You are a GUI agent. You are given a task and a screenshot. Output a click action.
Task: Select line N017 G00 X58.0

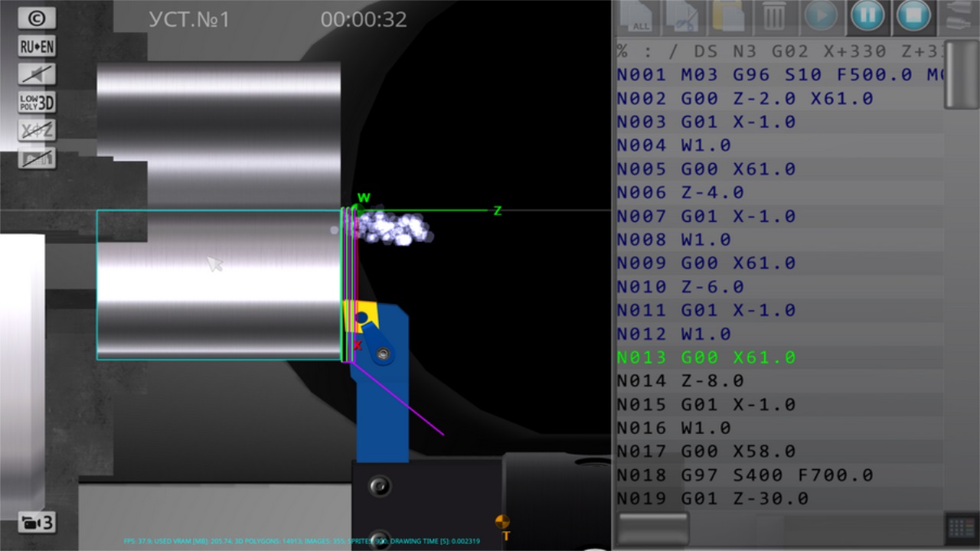pos(779,452)
